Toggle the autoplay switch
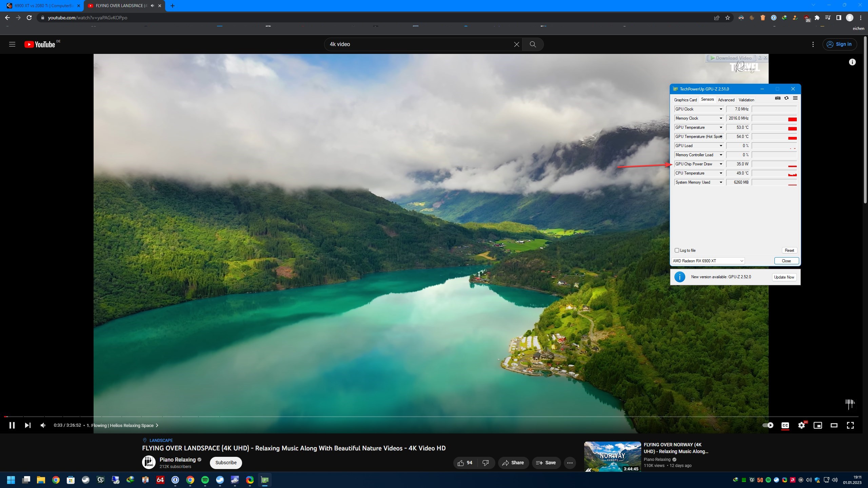Screen dimensions: 868x488 (768, 425)
